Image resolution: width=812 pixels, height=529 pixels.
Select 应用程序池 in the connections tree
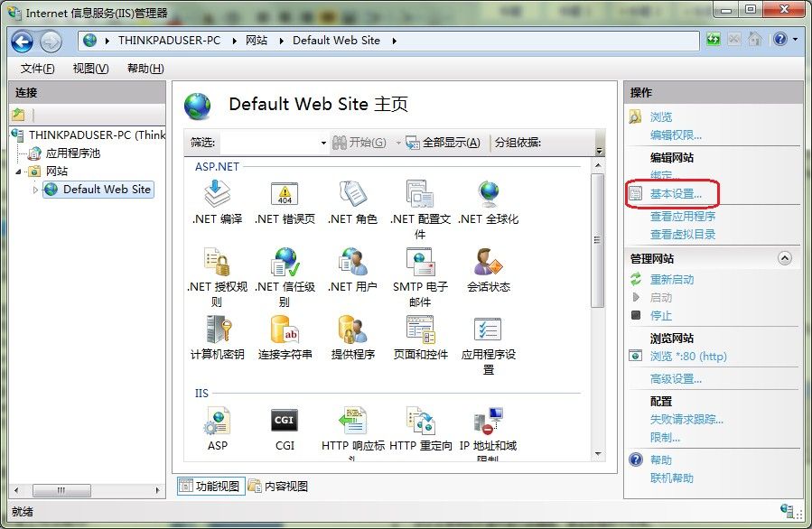[72, 153]
